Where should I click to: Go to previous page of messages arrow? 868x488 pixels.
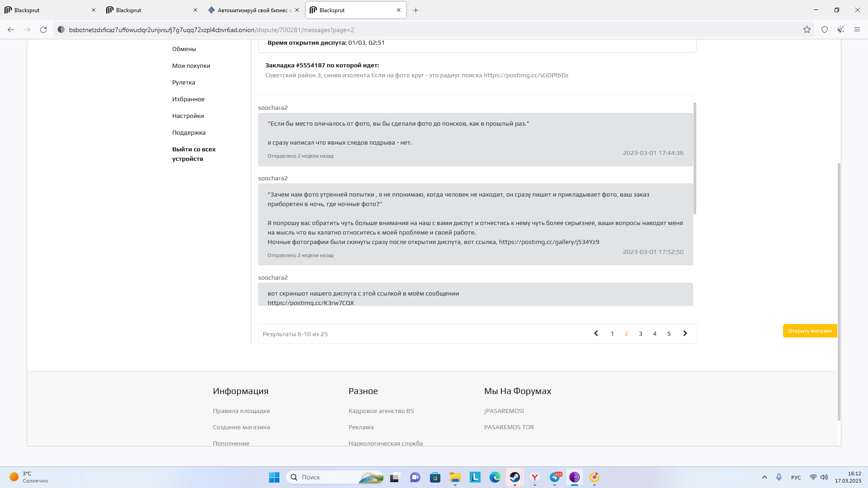point(596,333)
